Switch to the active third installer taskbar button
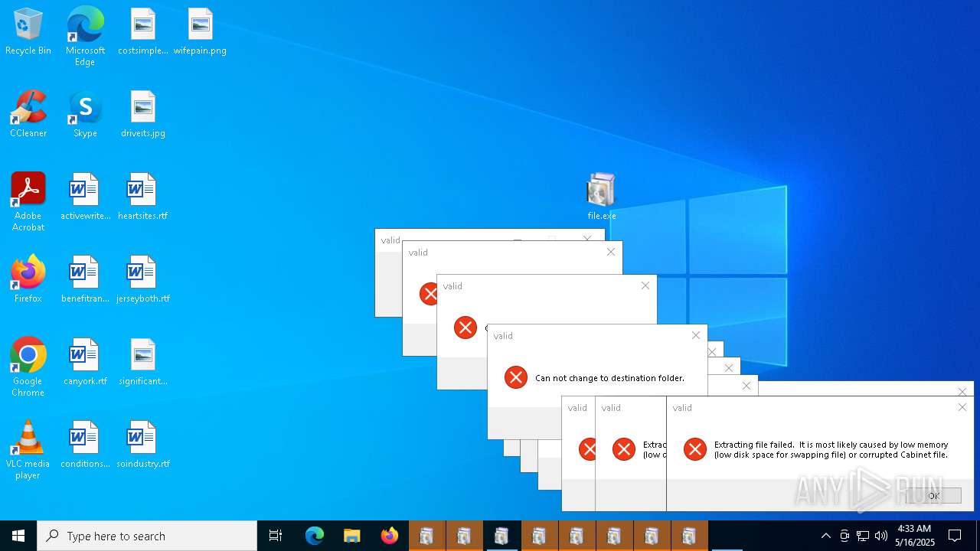 pos(501,536)
